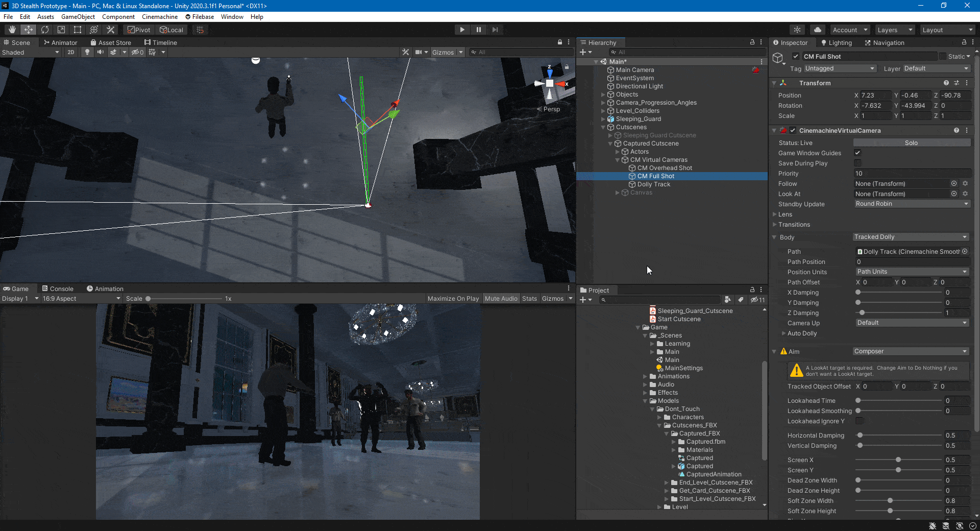Click the Unity cloud services icon
This screenshot has height=531, width=980.
(x=817, y=29)
